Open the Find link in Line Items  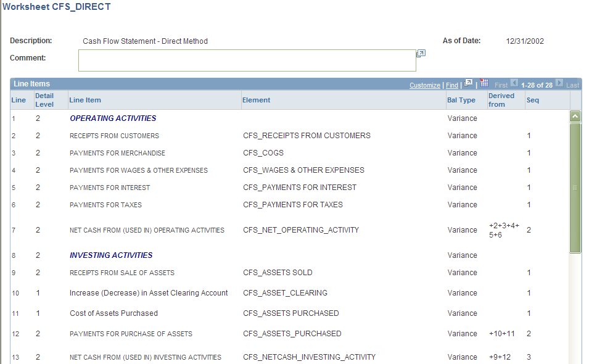pos(452,85)
